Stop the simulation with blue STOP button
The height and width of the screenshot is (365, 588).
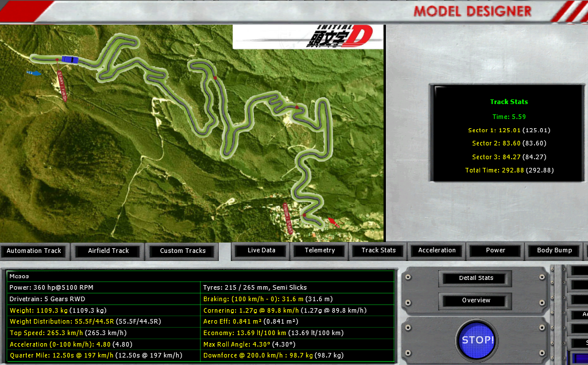pos(477,340)
